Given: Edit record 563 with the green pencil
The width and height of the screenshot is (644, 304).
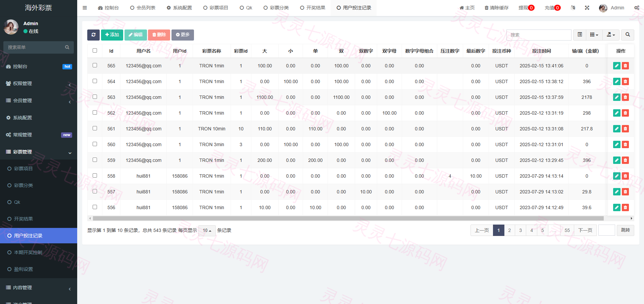Looking at the screenshot, I should tap(617, 97).
